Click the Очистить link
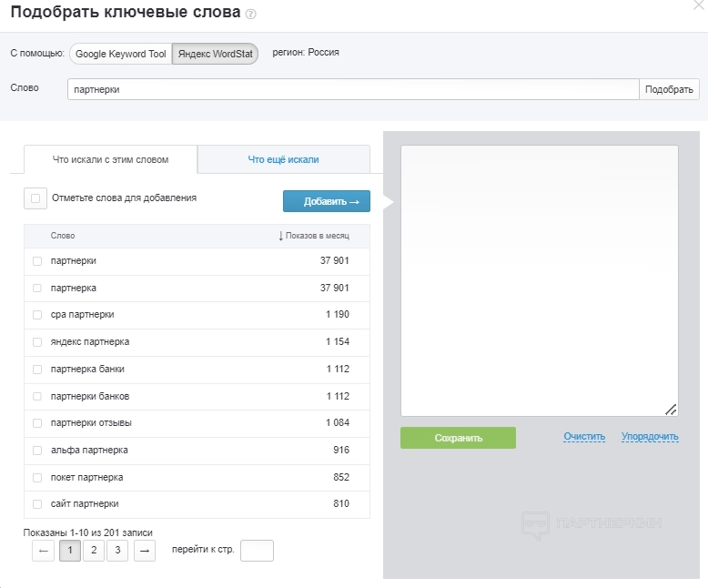708x588 pixels. (584, 437)
